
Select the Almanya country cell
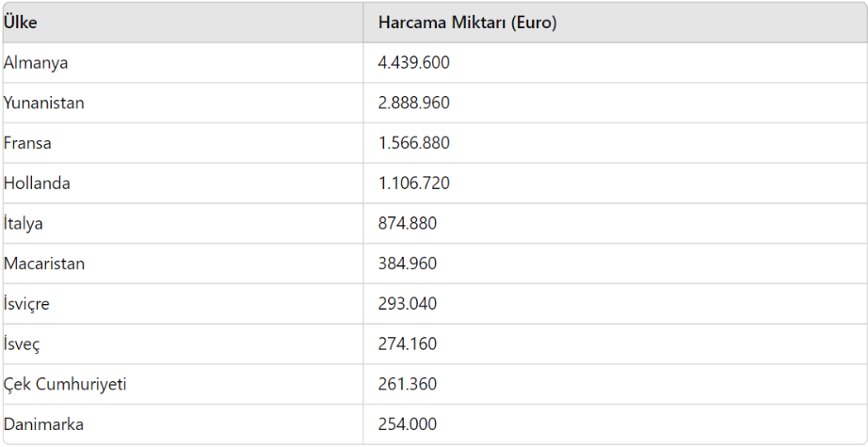click(36, 63)
